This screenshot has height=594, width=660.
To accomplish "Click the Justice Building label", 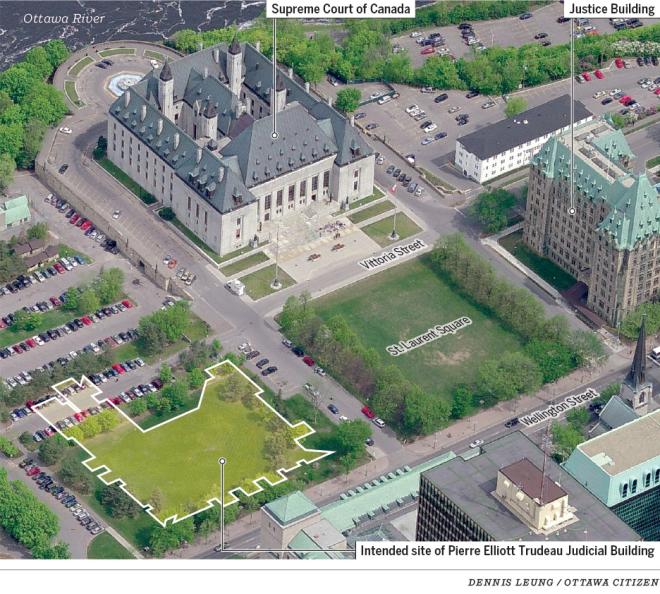I will pos(612,9).
